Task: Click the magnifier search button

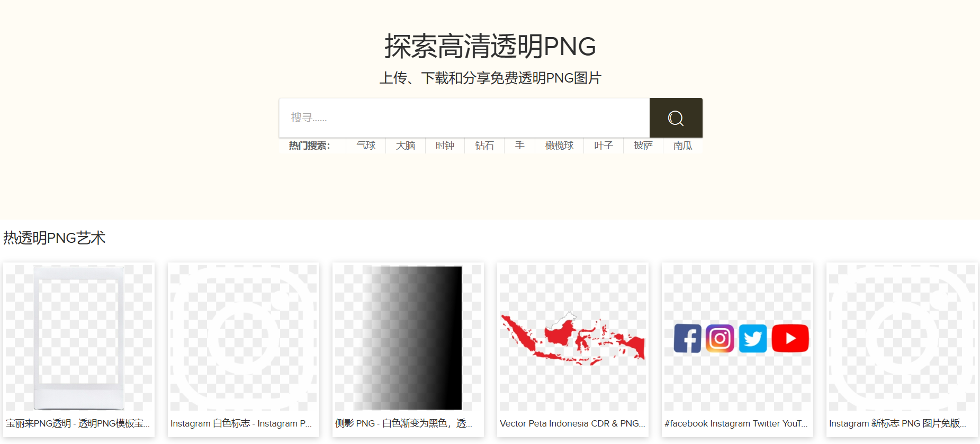Action: (676, 117)
